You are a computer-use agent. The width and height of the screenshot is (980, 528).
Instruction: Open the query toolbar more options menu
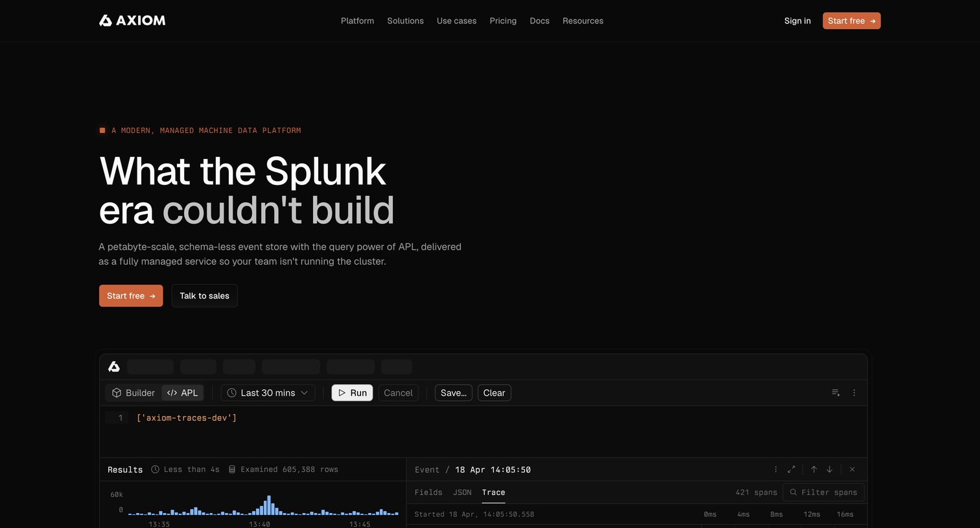point(854,393)
